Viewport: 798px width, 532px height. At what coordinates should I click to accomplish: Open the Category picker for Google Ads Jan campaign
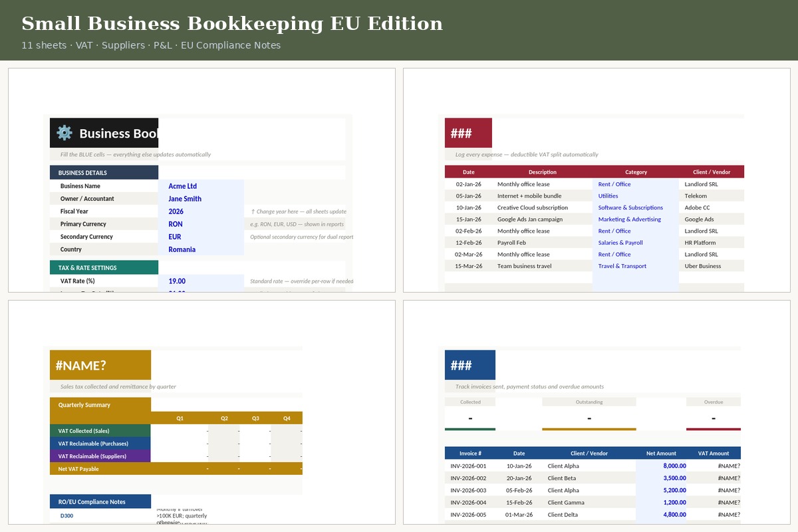click(x=630, y=219)
